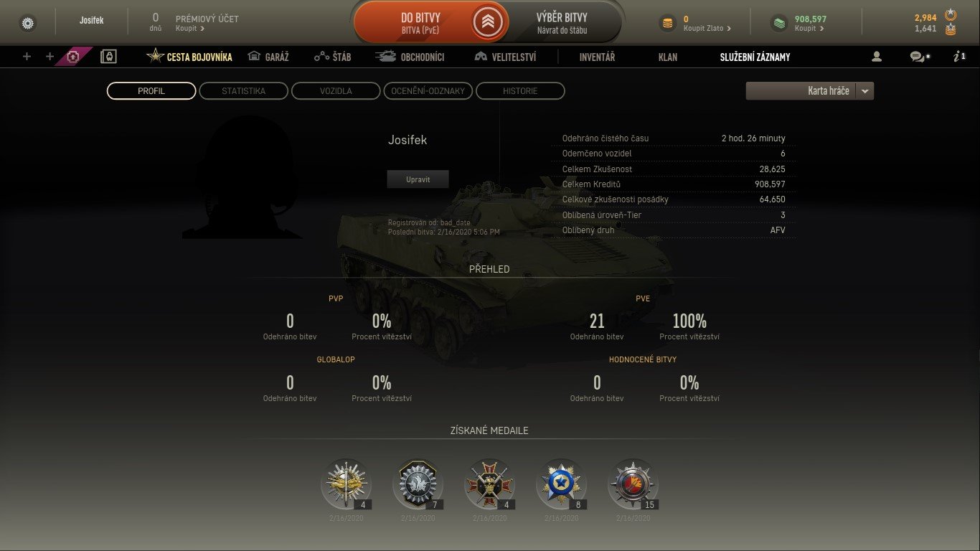Click the Upravit button
Viewport: 980px width, 551px height.
pos(418,179)
